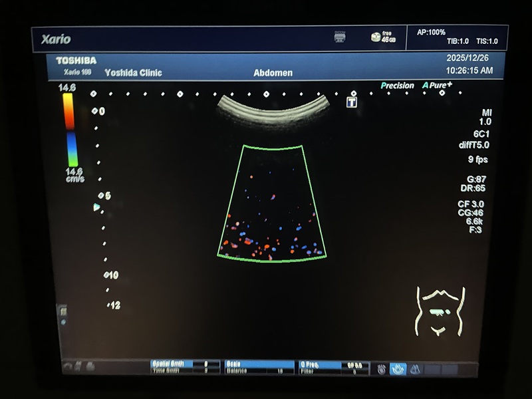The image size is (532, 399).
Task: Click the color velocity scale bar
Action: 68,130
